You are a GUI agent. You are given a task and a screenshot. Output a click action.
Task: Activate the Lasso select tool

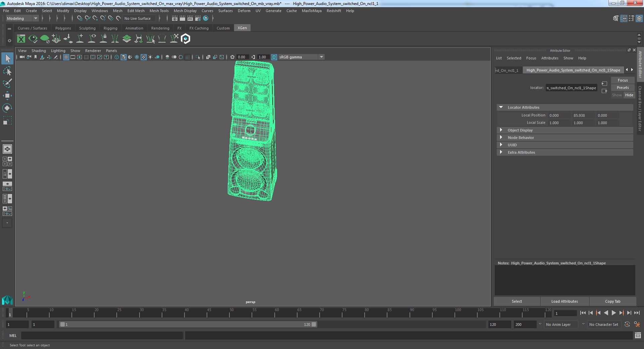pos(7,71)
